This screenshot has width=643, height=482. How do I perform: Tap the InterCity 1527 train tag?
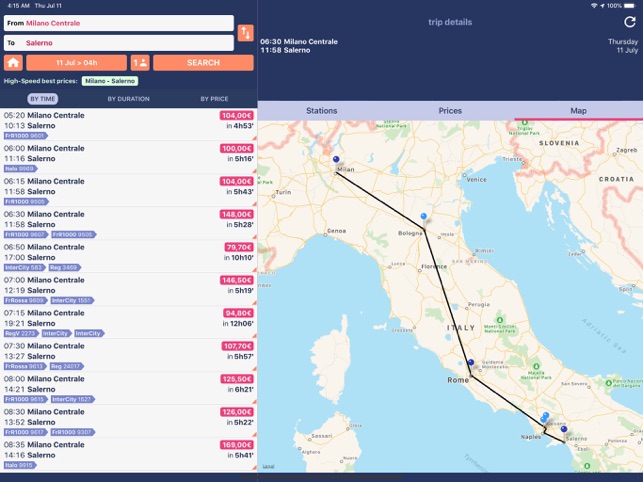tap(73, 399)
